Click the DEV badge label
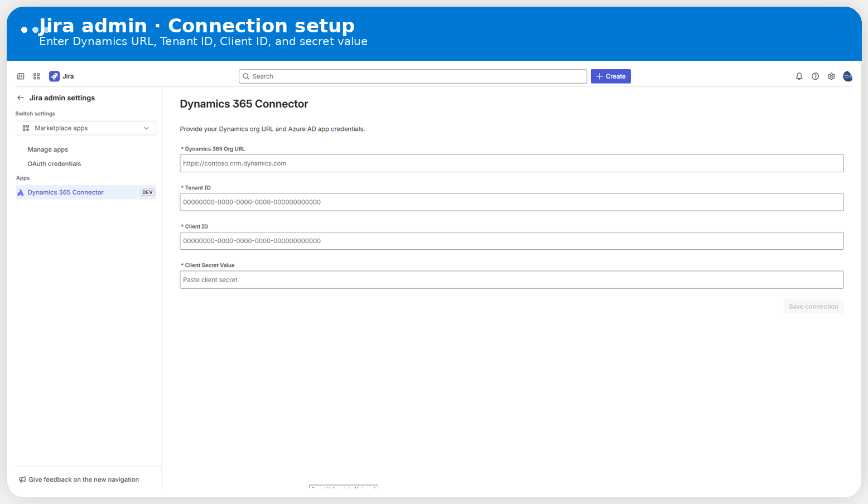The height and width of the screenshot is (504, 868). click(x=147, y=192)
